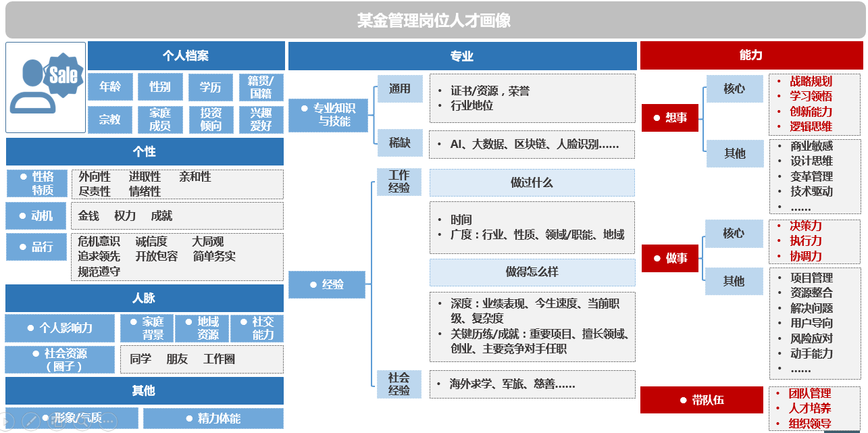Click the 稀缺 label box

(399, 143)
